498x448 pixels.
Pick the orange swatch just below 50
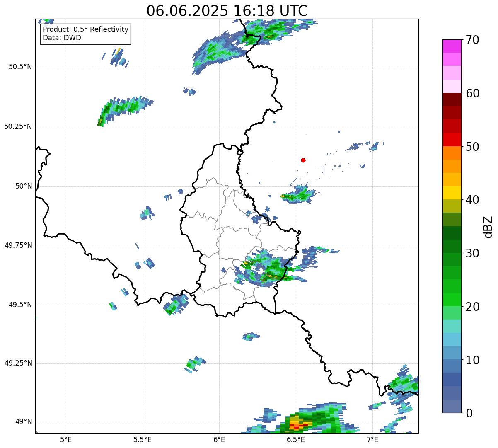pos(452,153)
